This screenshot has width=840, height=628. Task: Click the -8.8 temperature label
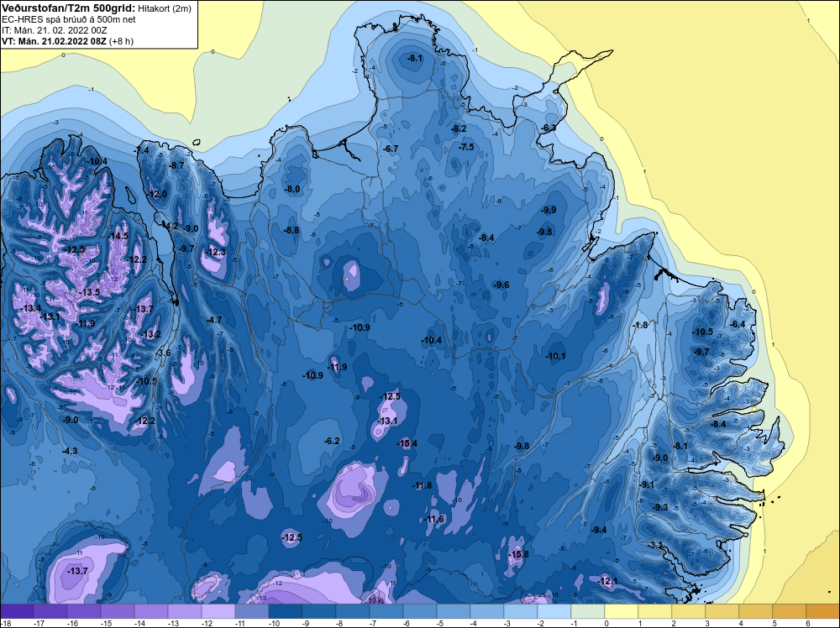pos(291,231)
